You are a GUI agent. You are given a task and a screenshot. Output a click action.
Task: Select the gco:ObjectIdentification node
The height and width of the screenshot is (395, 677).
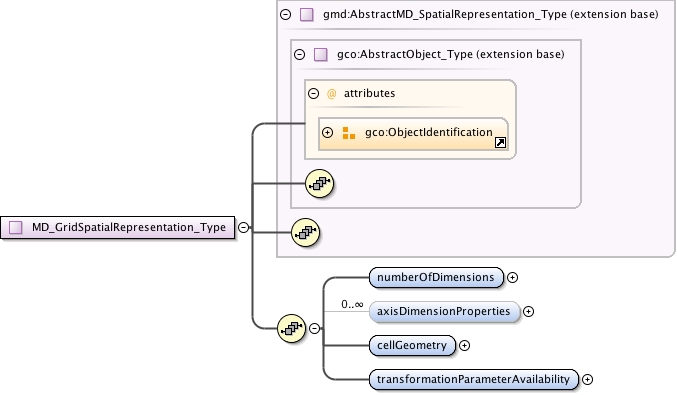click(x=413, y=134)
